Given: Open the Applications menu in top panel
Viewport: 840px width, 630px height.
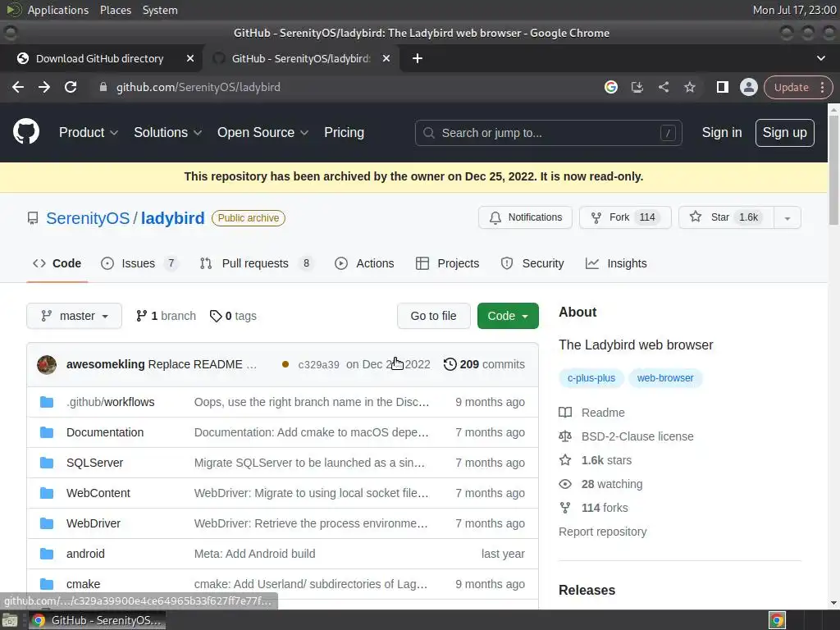Looking at the screenshot, I should tap(58, 10).
